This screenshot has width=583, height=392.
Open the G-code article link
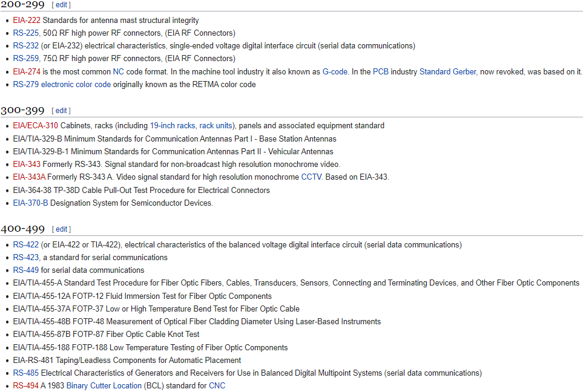pyautogui.click(x=335, y=71)
